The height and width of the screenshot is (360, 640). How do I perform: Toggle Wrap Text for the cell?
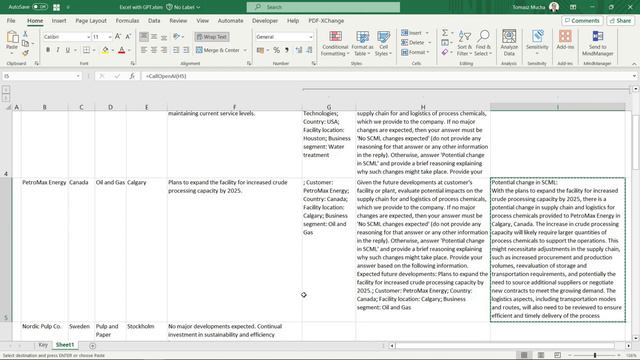(211, 37)
